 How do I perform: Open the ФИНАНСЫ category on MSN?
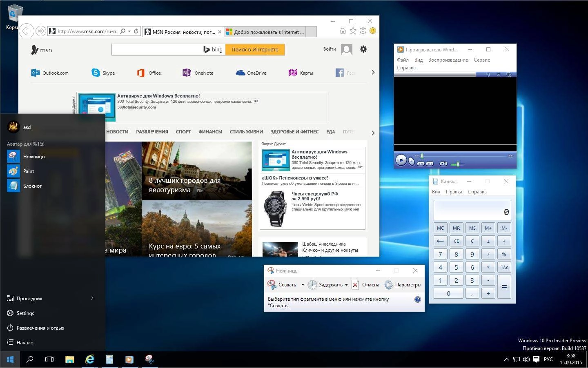[x=210, y=132]
